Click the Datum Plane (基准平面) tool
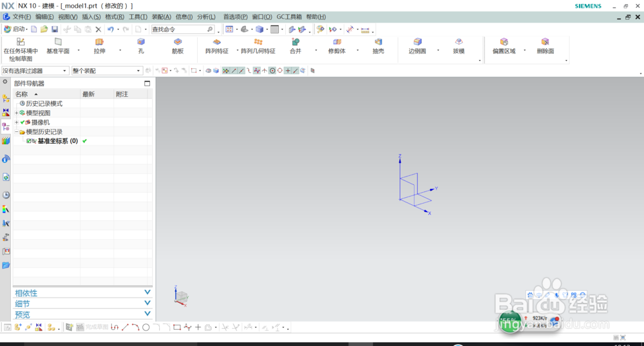The height and width of the screenshot is (346, 644). [x=58, y=46]
